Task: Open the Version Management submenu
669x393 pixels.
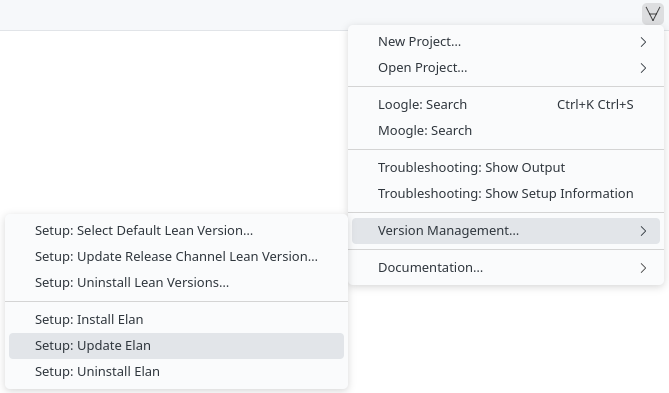Action: 506,231
